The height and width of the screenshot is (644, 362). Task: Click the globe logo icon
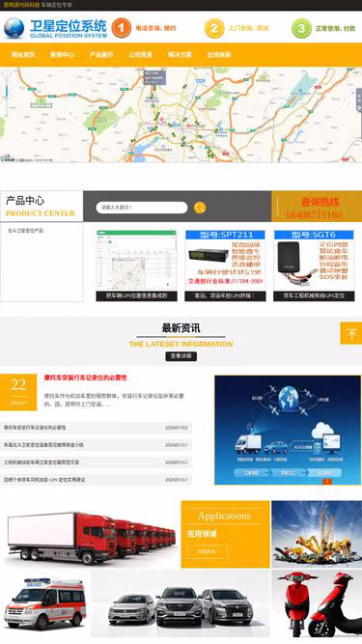(14, 28)
